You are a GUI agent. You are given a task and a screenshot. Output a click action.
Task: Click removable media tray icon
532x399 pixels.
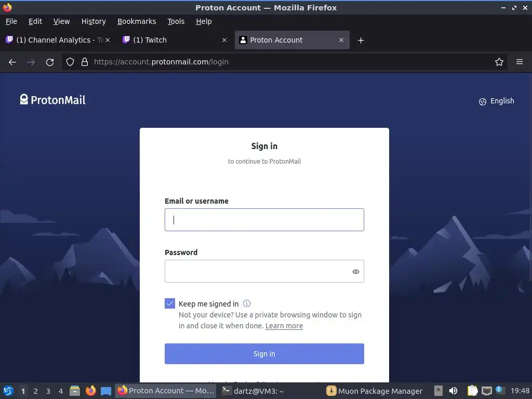[x=438, y=391]
